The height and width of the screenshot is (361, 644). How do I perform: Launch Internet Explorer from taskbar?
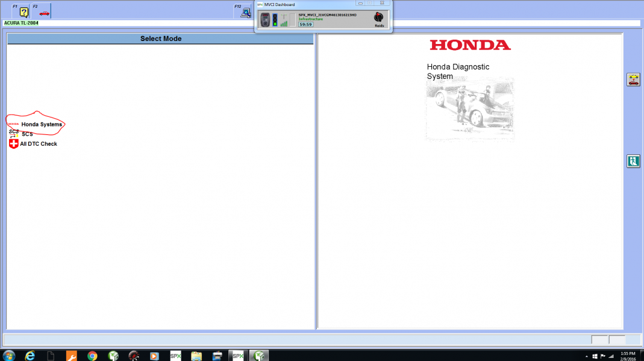click(x=30, y=356)
